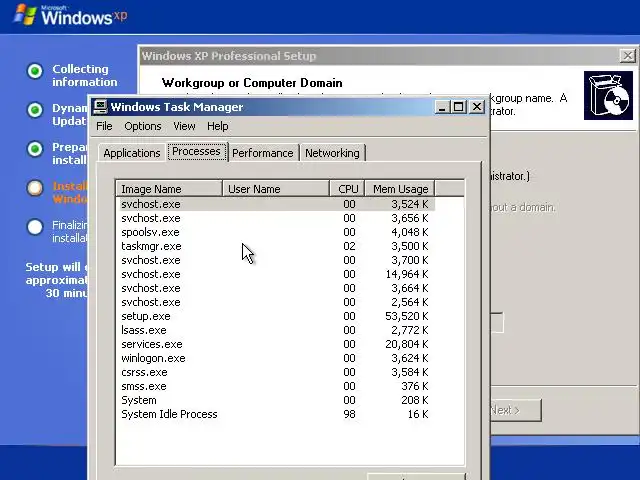Viewport: 640px width, 480px height.
Task: Open the Networking tab
Action: coord(332,153)
